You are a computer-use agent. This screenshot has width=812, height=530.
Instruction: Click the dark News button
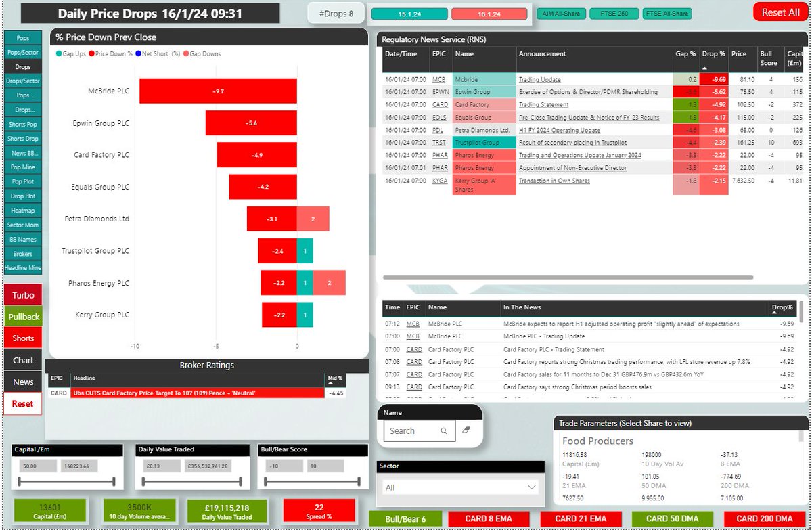coord(23,382)
